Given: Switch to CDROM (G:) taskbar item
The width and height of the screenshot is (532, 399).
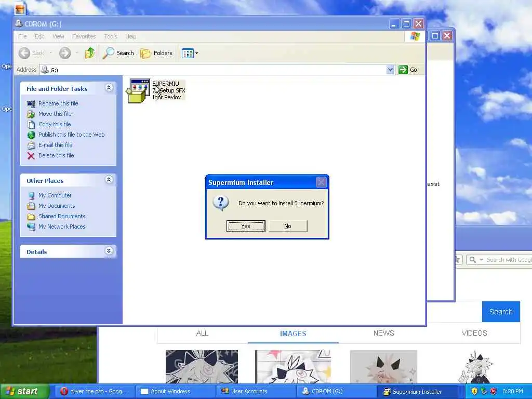Looking at the screenshot, I should [x=336, y=392].
